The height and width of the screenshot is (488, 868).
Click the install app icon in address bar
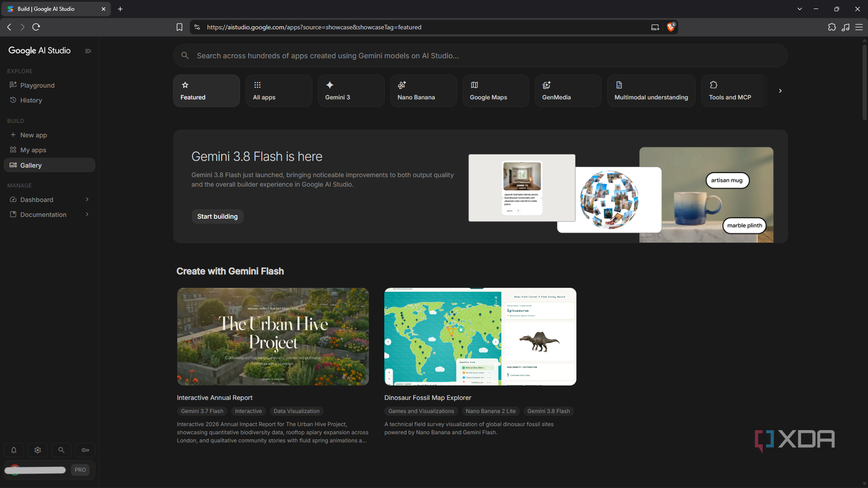tap(655, 27)
